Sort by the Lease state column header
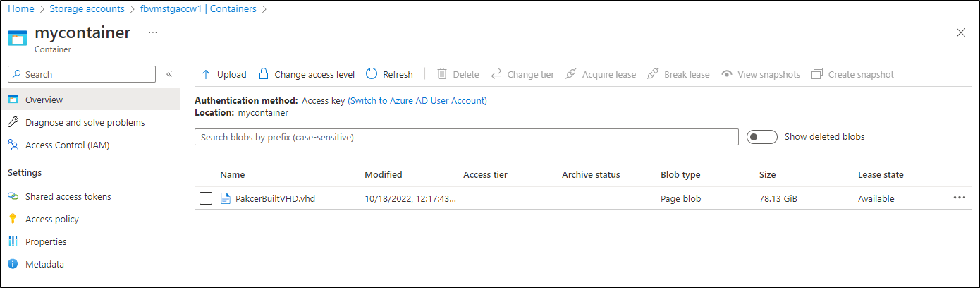This screenshot has height=288, width=980. pos(881,174)
